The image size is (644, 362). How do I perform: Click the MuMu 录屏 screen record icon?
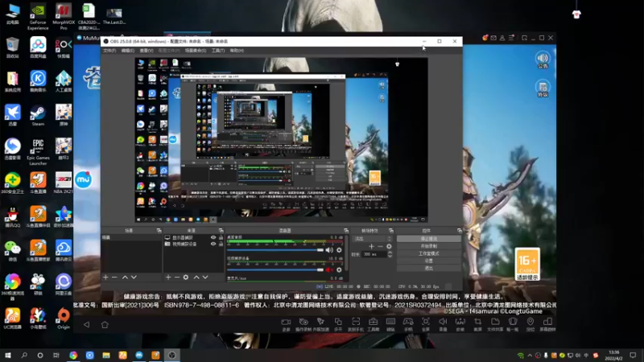click(286, 324)
